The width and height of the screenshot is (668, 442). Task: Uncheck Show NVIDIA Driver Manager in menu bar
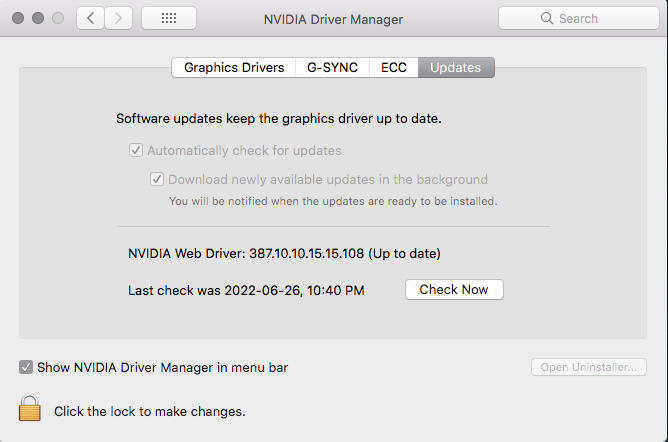[26, 367]
